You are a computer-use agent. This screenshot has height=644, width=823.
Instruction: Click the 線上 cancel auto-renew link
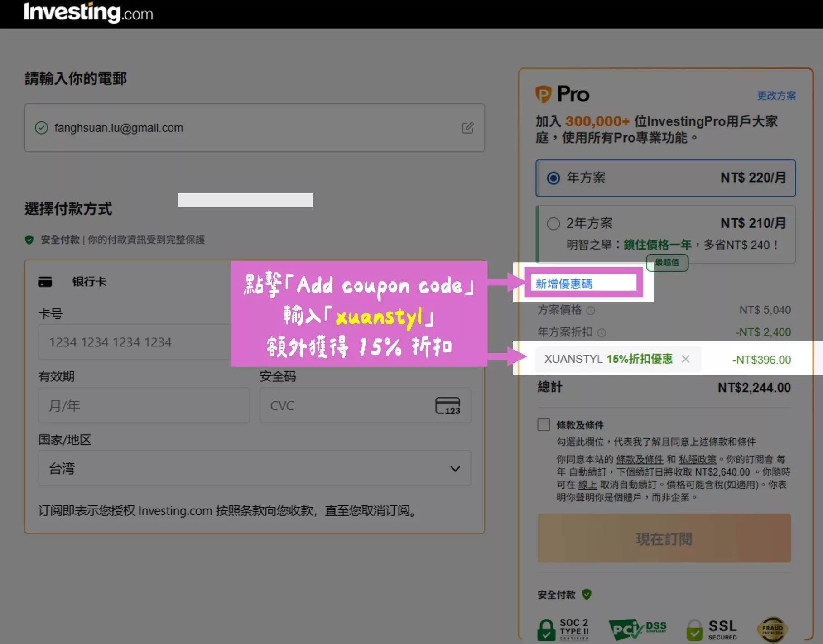click(x=587, y=485)
